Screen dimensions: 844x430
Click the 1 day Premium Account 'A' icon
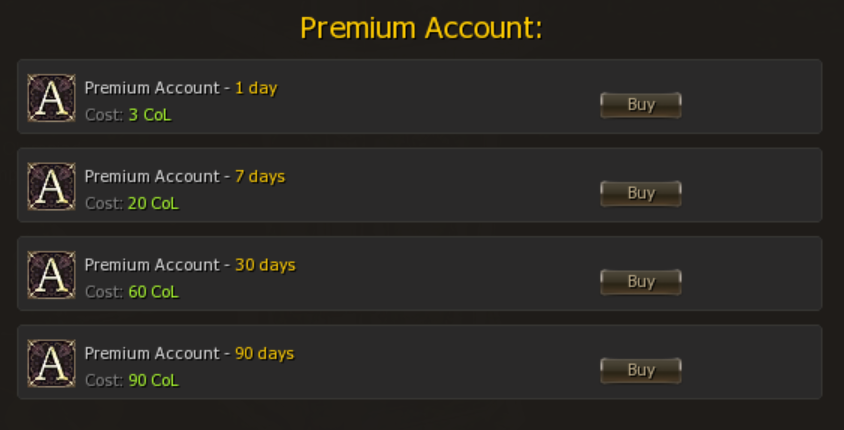pyautogui.click(x=52, y=98)
